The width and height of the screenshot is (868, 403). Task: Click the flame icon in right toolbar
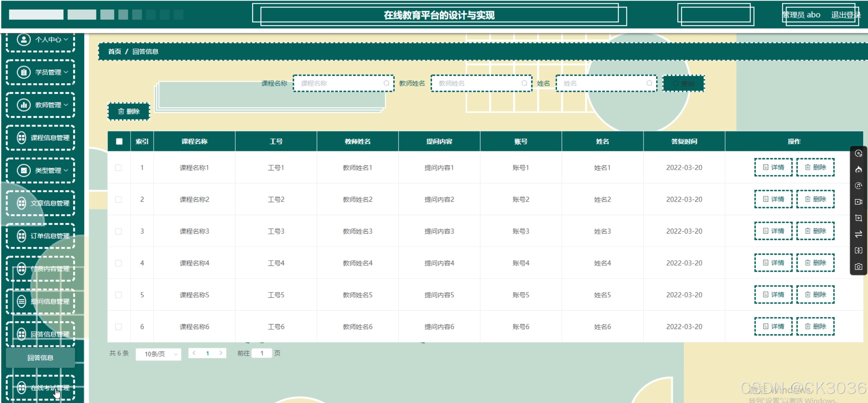(858, 169)
